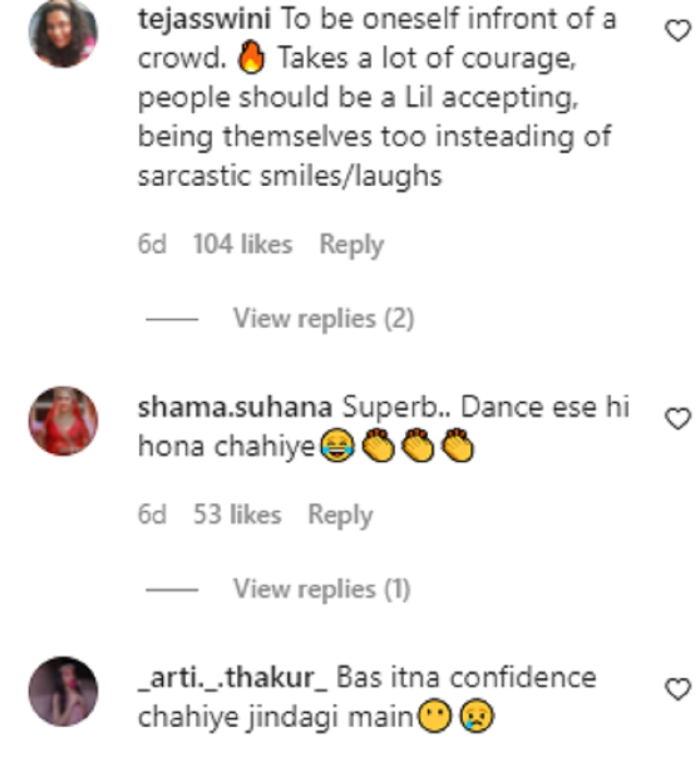700x757 pixels.
Task: Click the 6d timestamp on shama.suhana's comment
Action: 152,515
